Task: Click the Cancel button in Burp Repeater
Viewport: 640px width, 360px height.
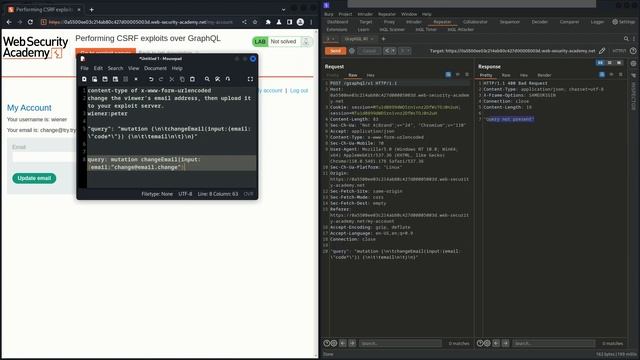Action: [369, 51]
